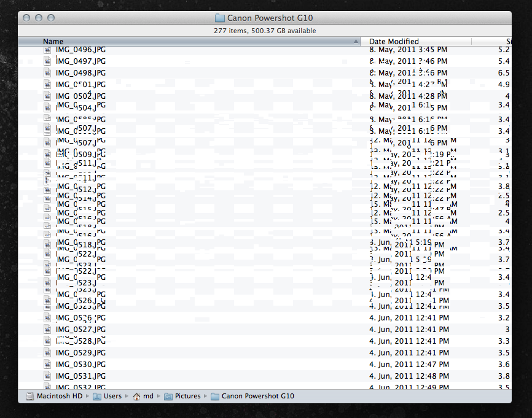Click date '4. Jun, 2011 12:48 PM'
The image size is (532, 418).
[x=409, y=376]
